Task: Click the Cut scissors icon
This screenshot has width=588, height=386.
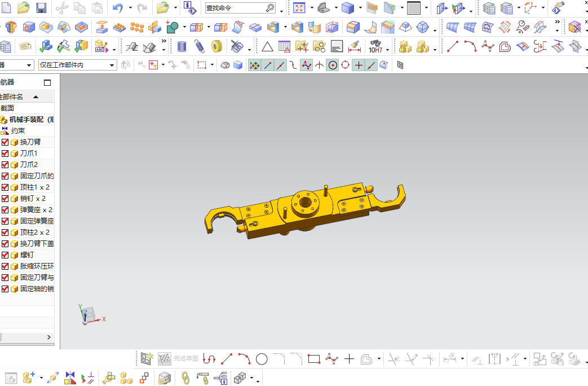Action: click(x=62, y=8)
